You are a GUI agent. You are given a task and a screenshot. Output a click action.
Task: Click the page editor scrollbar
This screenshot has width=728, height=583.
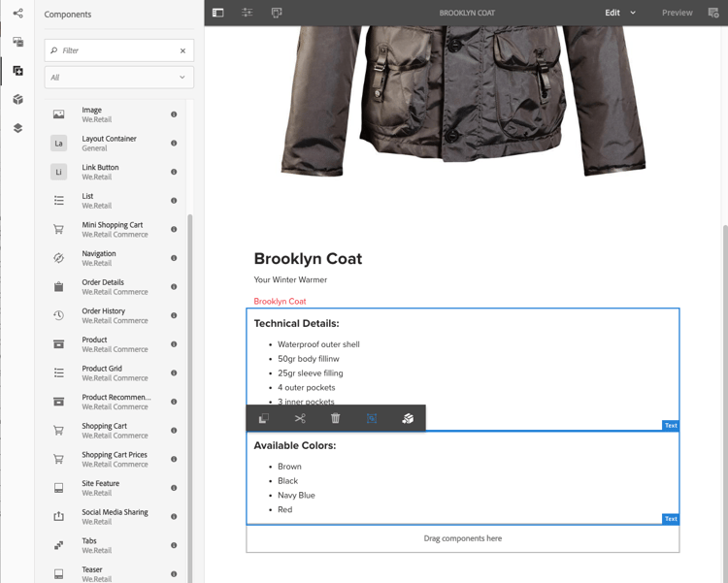(725, 404)
